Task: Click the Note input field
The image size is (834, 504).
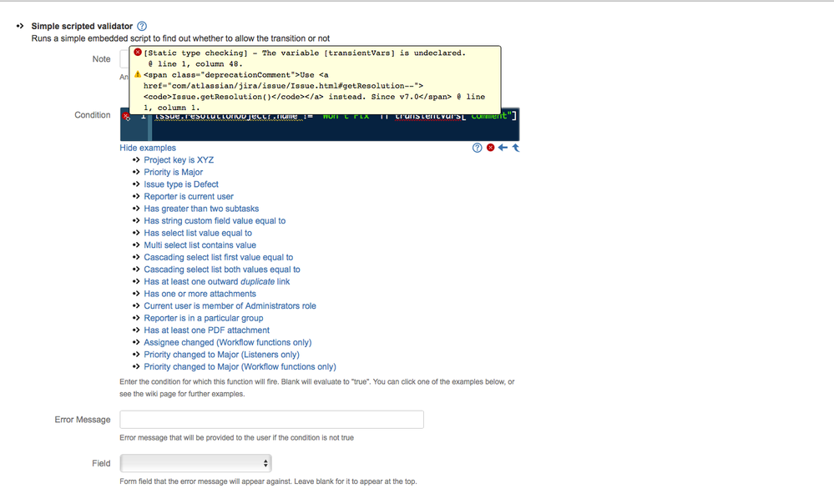Action: [124, 59]
